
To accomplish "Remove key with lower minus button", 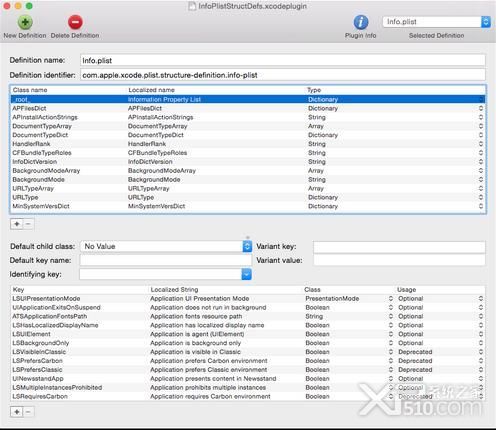I will tap(28, 412).
